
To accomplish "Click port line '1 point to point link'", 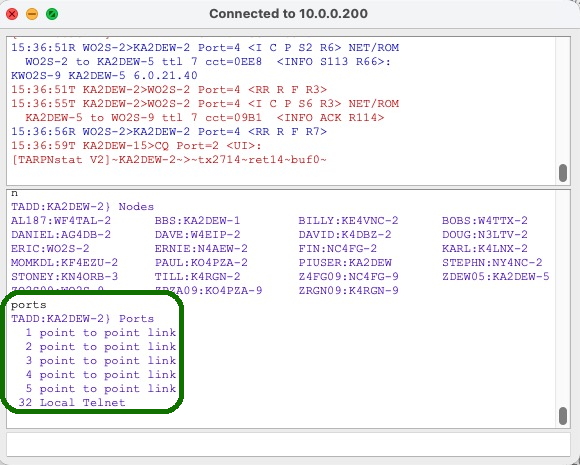I will [x=101, y=333].
